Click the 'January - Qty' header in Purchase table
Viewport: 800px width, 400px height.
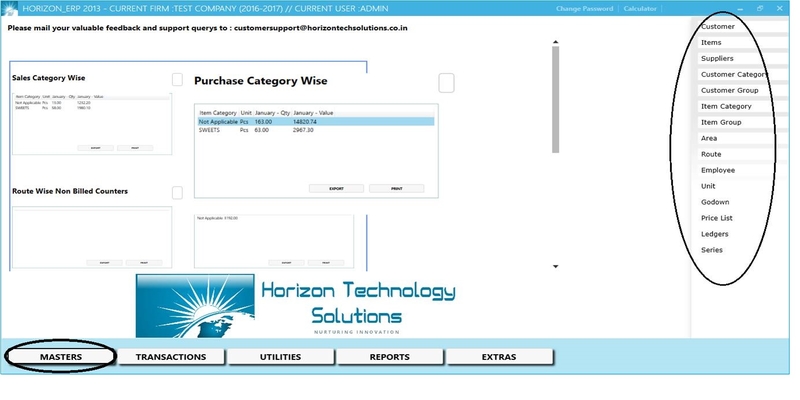click(x=272, y=113)
